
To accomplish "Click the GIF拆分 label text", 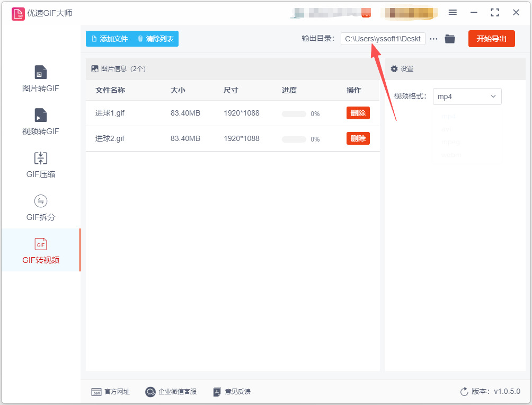I will (41, 217).
